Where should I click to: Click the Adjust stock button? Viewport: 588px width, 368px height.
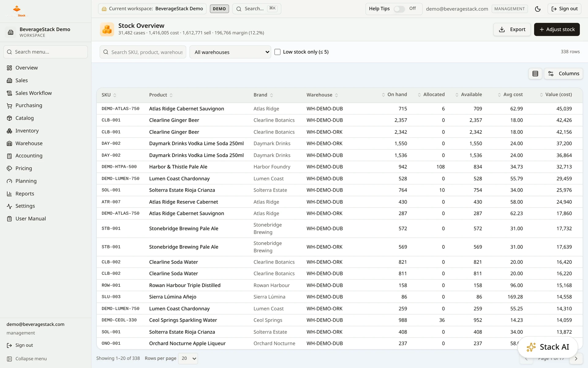click(x=557, y=29)
